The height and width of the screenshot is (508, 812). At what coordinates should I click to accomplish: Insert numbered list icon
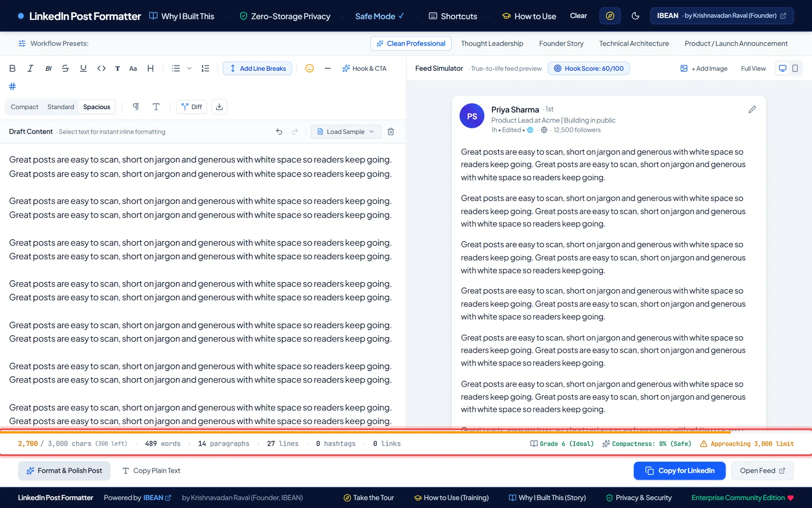tap(205, 69)
